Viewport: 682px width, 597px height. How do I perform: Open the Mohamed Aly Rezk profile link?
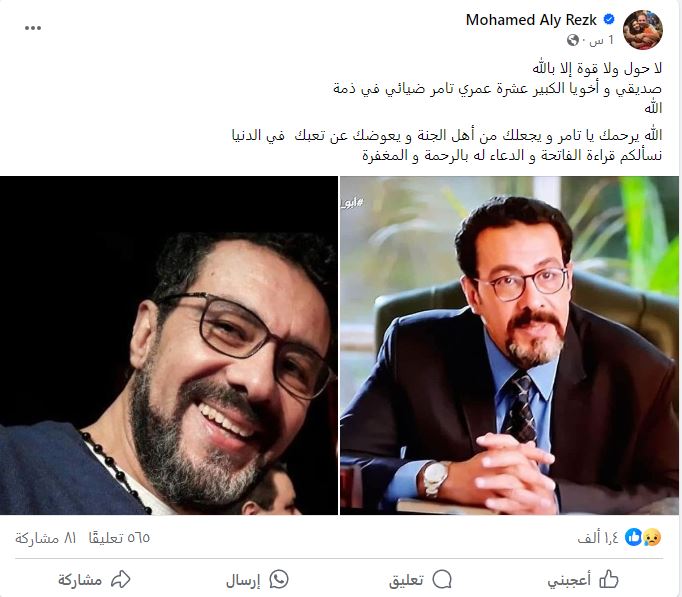coord(531,20)
